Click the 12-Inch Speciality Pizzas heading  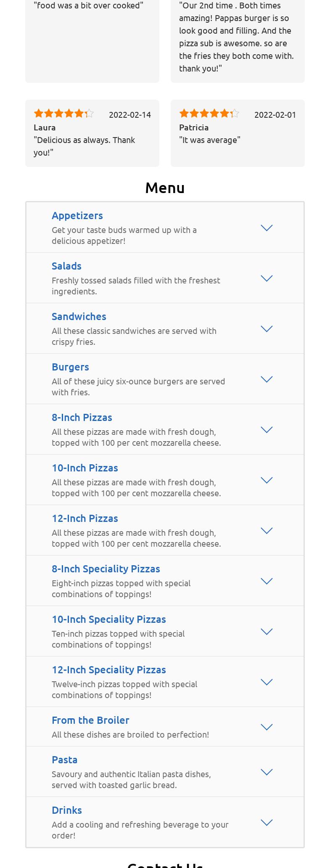point(108,670)
